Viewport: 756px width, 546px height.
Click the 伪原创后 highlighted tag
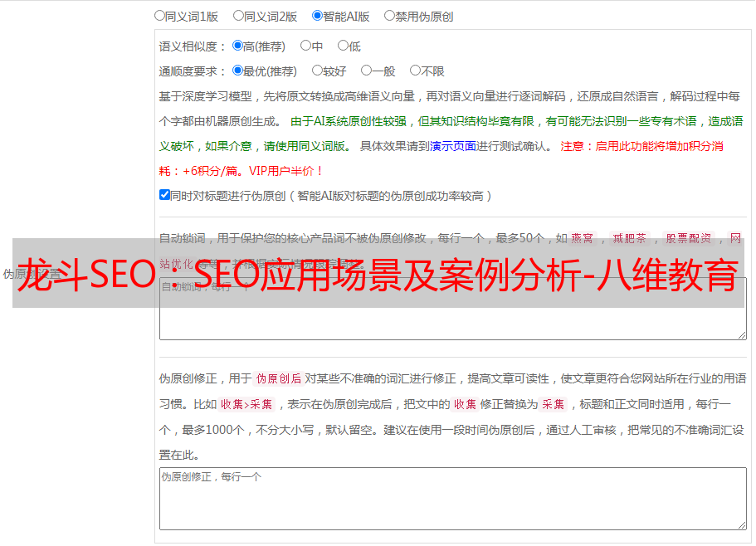point(278,378)
